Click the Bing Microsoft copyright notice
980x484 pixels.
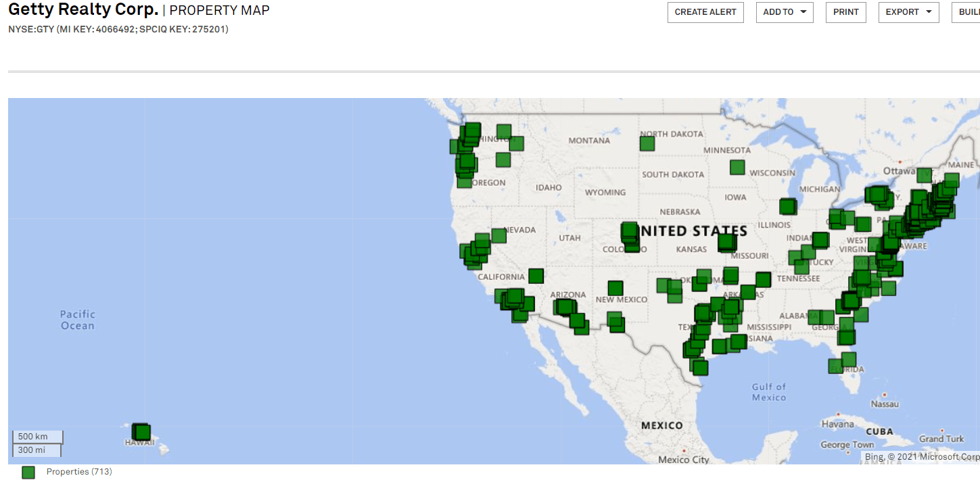point(922,457)
